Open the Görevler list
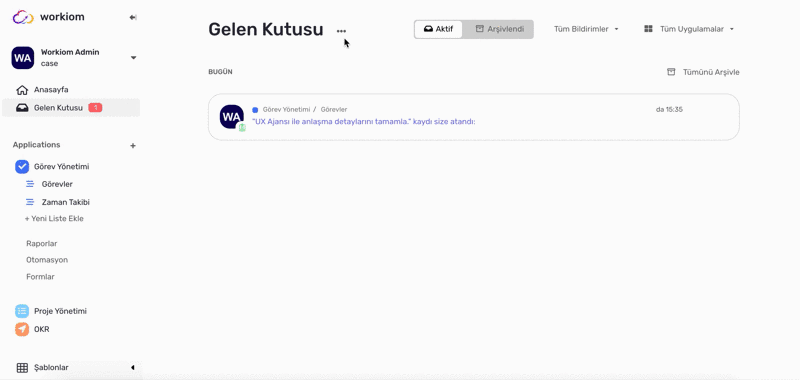Screen dimensions: 800x380 click(x=57, y=184)
